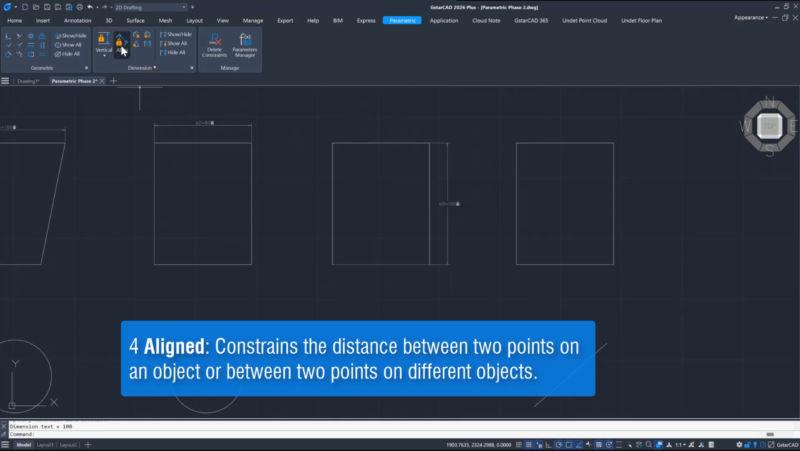The height and width of the screenshot is (451, 800).
Task: Toggle Show/Hide in the Geometric panel
Action: (70, 35)
